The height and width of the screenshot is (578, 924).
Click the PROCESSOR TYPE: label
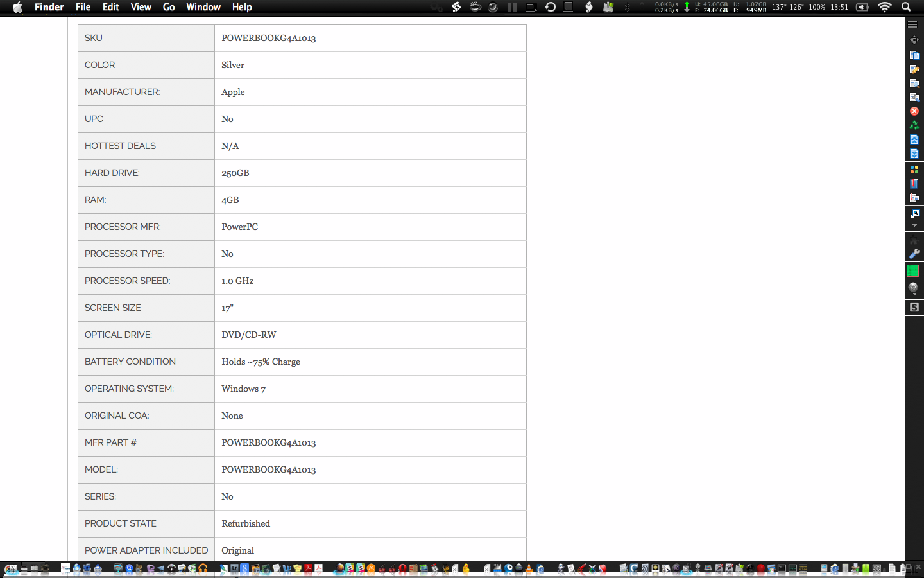[124, 254]
